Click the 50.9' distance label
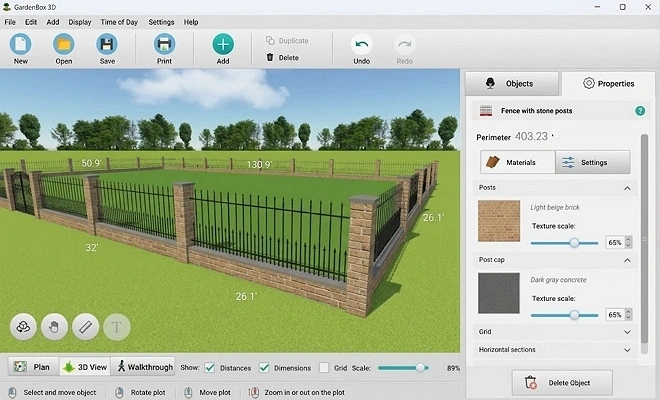This screenshot has height=400, width=660. point(91,163)
